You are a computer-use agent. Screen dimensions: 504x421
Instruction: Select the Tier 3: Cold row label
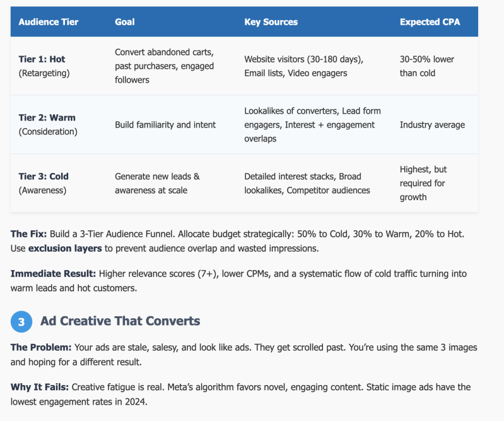tap(44, 177)
